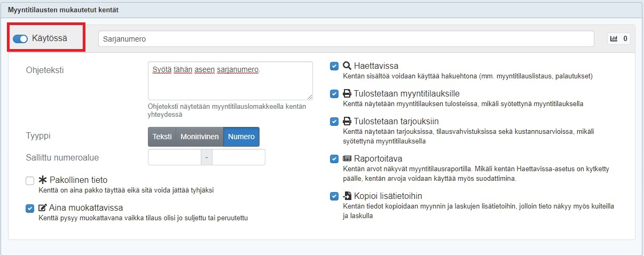Click the asterisk icon beside Pakollinen tieto

tap(43, 180)
